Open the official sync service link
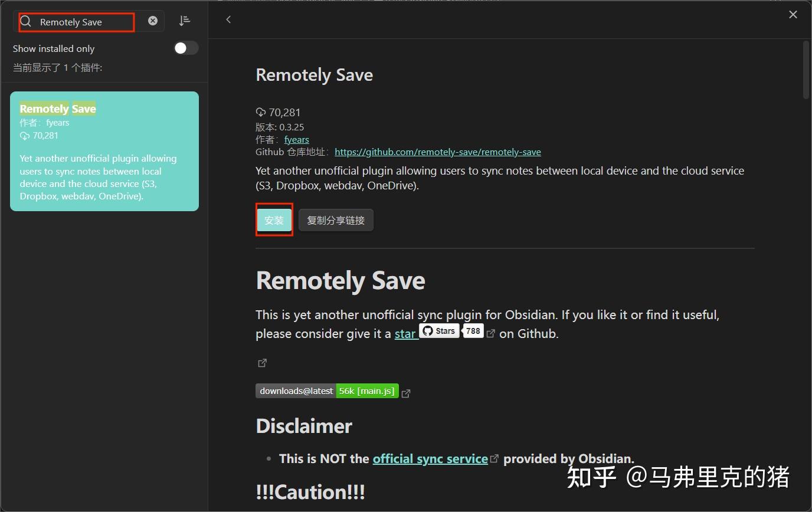Viewport: 812px width, 512px height. point(430,458)
